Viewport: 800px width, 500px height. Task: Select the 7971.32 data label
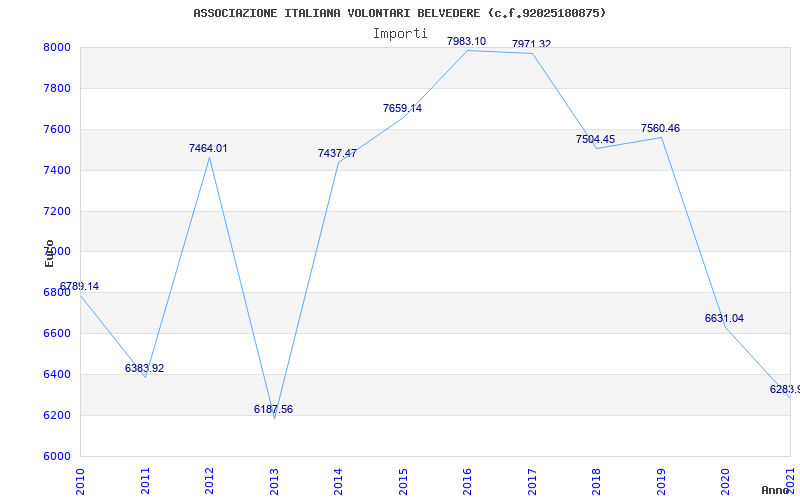[532, 44]
